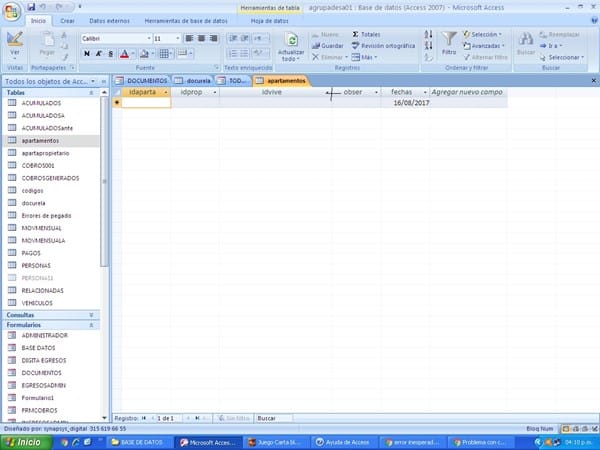Align text left

[x=189, y=38]
